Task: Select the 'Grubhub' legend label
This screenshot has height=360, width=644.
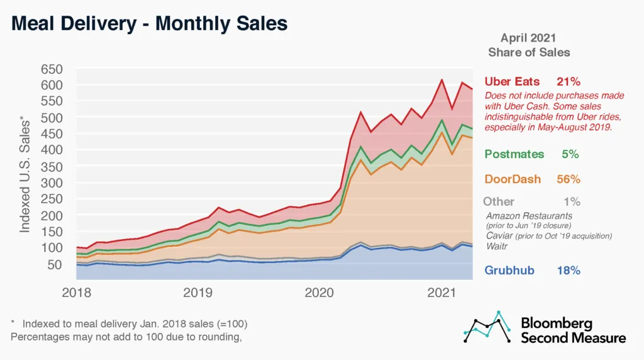Action: (x=509, y=271)
